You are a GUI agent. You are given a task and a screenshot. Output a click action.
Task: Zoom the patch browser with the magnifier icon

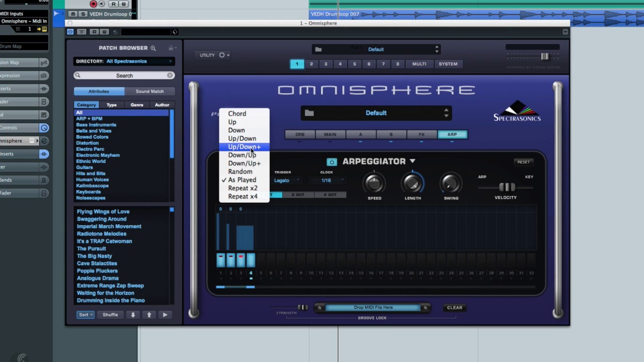point(153,48)
